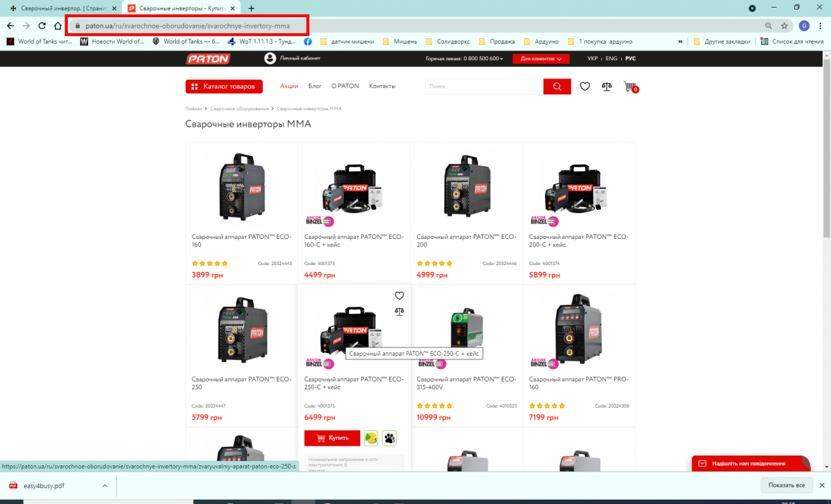Open the shopping cart icon

(x=630, y=87)
